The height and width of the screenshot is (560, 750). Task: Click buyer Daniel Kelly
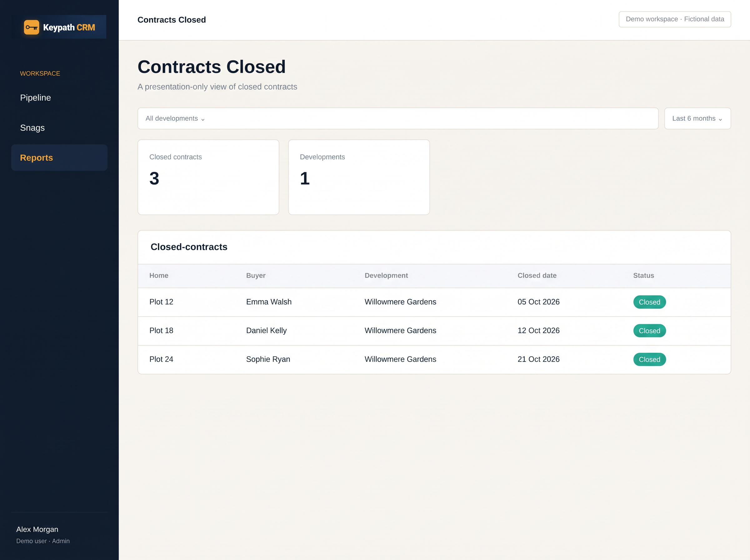pyautogui.click(x=266, y=331)
